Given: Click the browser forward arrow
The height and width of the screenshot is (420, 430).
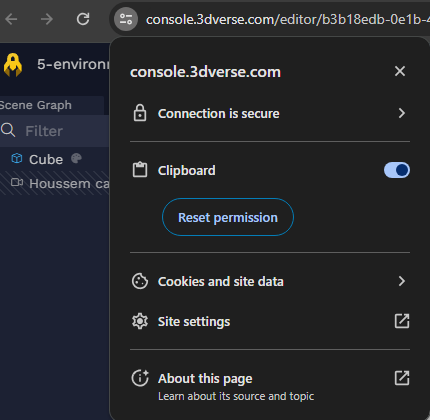Looking at the screenshot, I should (x=47, y=19).
